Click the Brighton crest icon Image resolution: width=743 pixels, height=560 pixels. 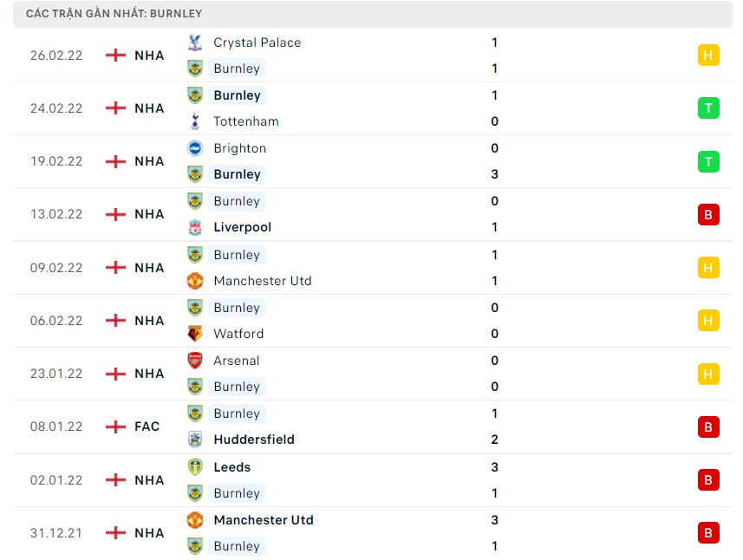click(195, 148)
